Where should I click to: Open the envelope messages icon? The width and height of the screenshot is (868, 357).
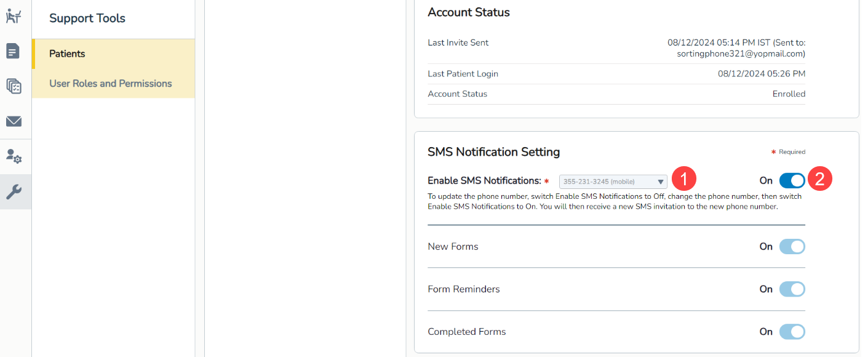(14, 121)
